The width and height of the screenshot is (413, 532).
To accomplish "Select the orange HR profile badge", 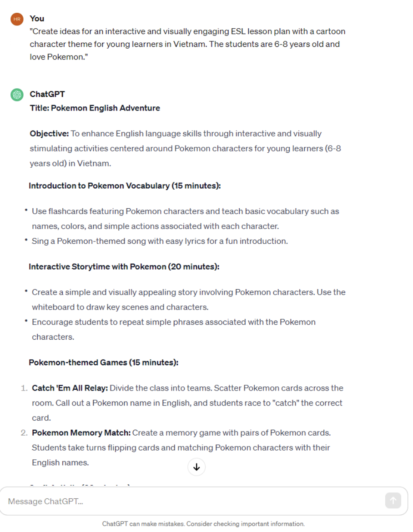I will click(16, 19).
